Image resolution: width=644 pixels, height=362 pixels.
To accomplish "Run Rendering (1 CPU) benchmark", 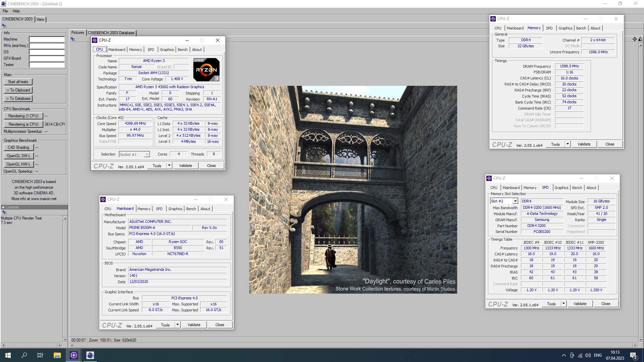I will 23,116.
